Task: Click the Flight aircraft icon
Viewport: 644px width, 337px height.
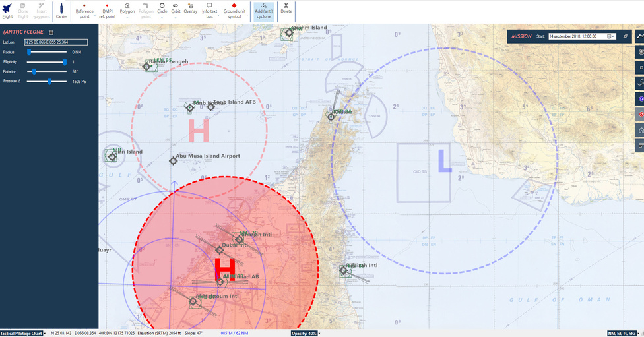Action: (x=7, y=10)
